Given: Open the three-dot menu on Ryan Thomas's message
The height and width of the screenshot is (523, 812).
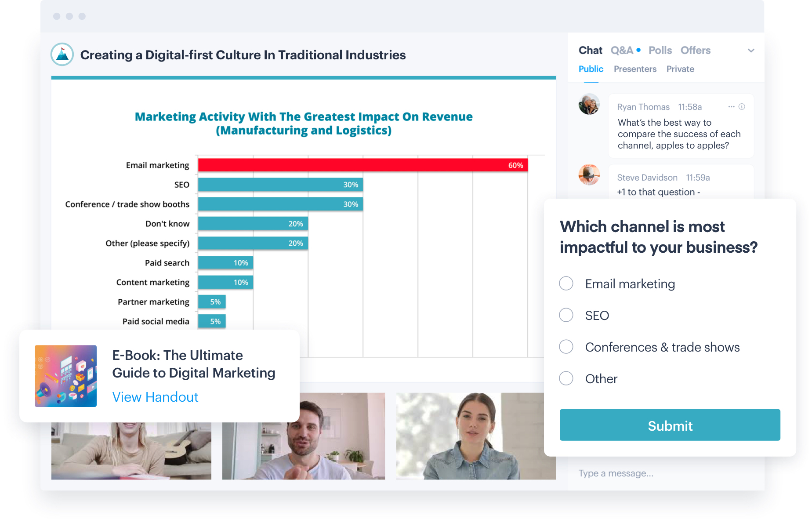Looking at the screenshot, I should [x=731, y=107].
